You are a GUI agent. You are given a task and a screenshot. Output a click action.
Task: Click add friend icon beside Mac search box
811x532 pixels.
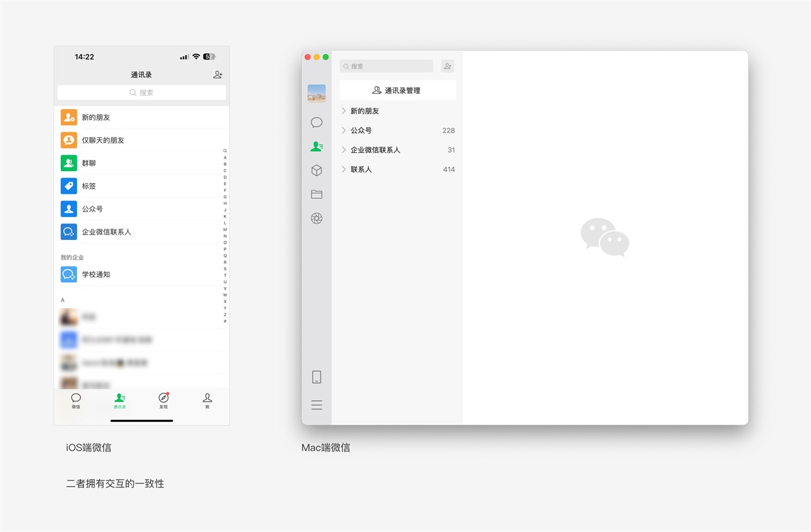click(447, 66)
